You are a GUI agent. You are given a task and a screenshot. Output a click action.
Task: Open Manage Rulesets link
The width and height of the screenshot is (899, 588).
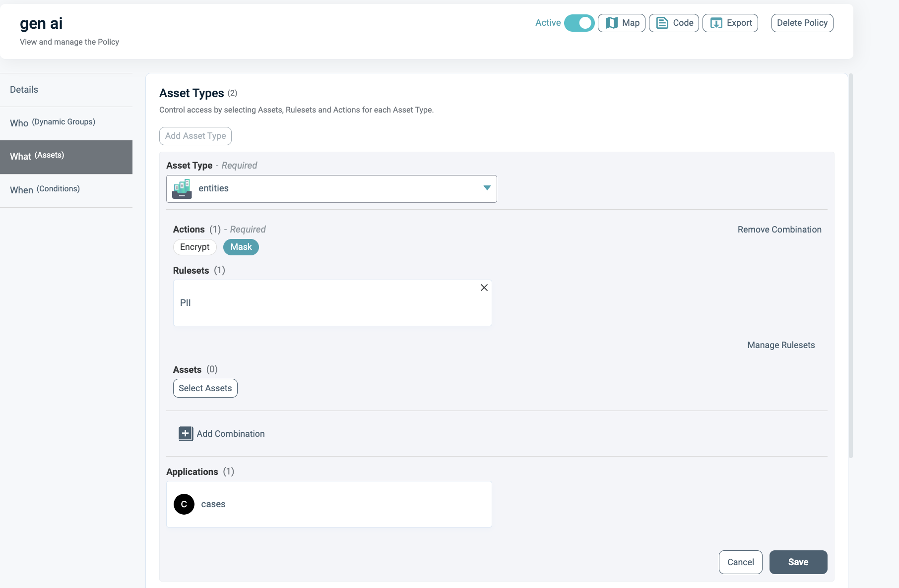(781, 345)
